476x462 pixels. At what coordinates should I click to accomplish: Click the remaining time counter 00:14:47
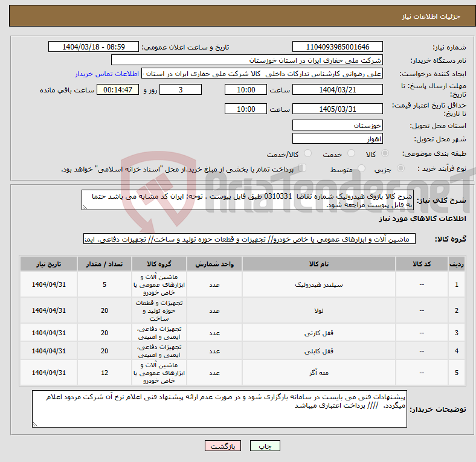tap(118, 90)
